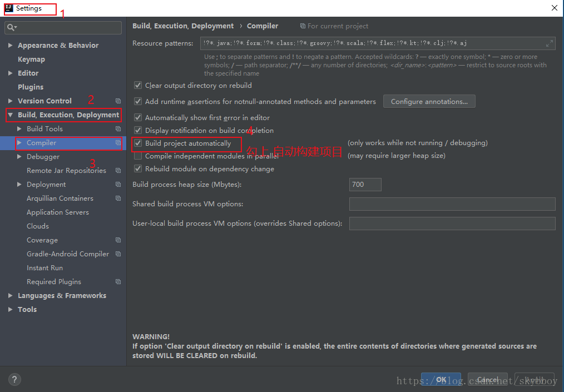Click the search magnifier icon

click(x=11, y=27)
